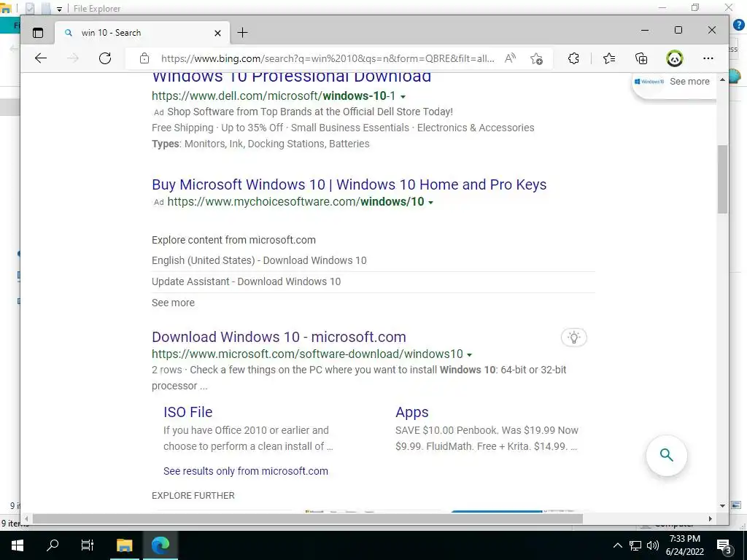Open volume control tray icon

(x=653, y=545)
